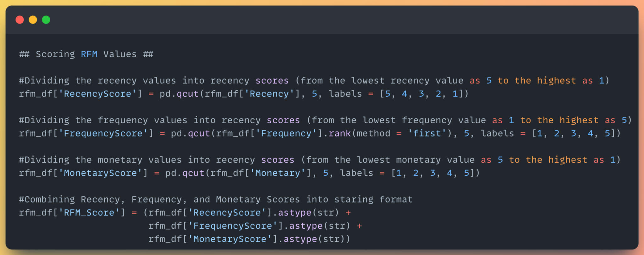
Task: Click the 'first' string in rank method
Action: click(427, 133)
